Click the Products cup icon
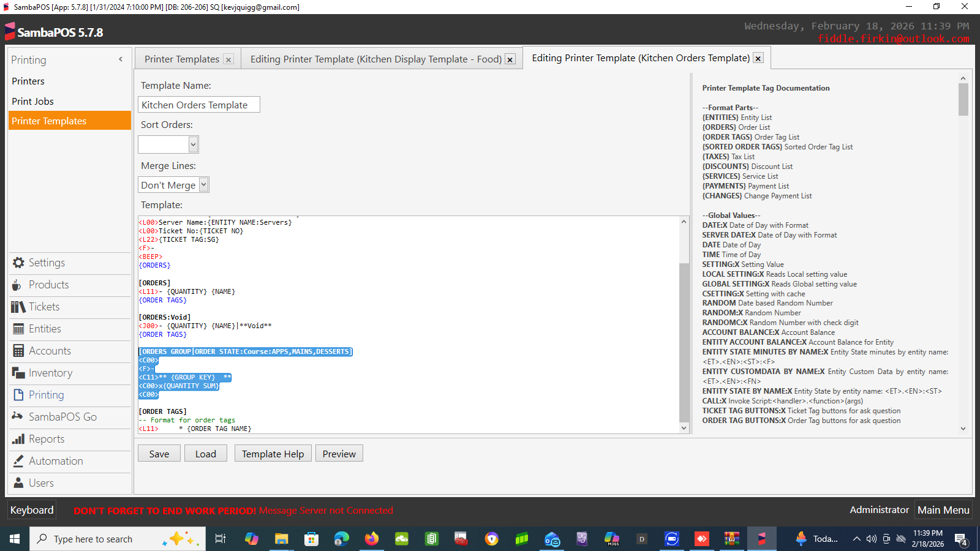Viewport: 980px width, 551px height. 17,285
